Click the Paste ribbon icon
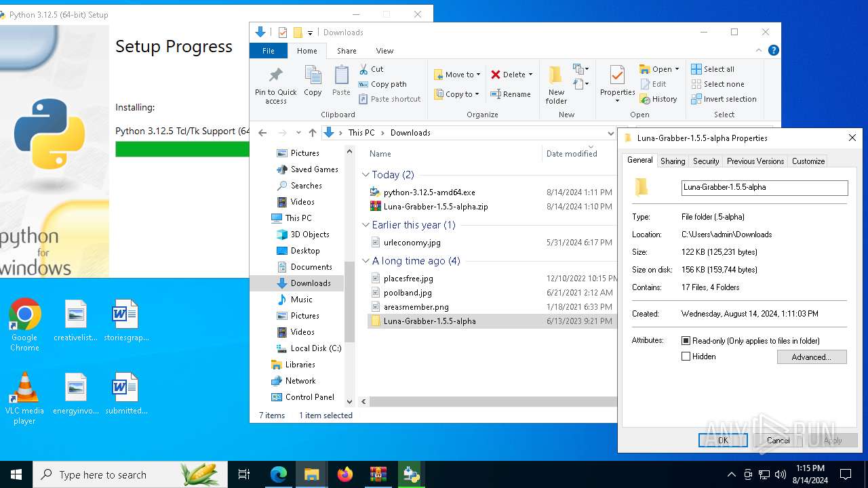Viewport: 868px width, 488px height. tap(341, 75)
